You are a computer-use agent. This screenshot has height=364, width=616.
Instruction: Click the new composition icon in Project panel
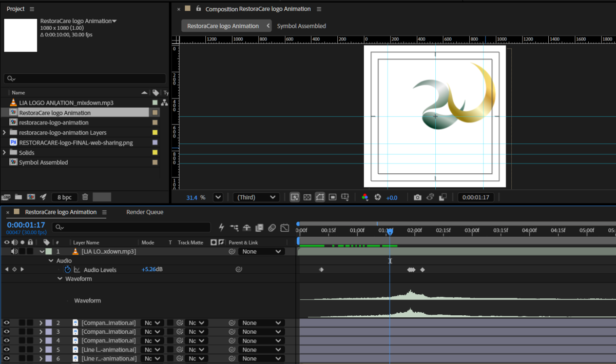click(31, 197)
